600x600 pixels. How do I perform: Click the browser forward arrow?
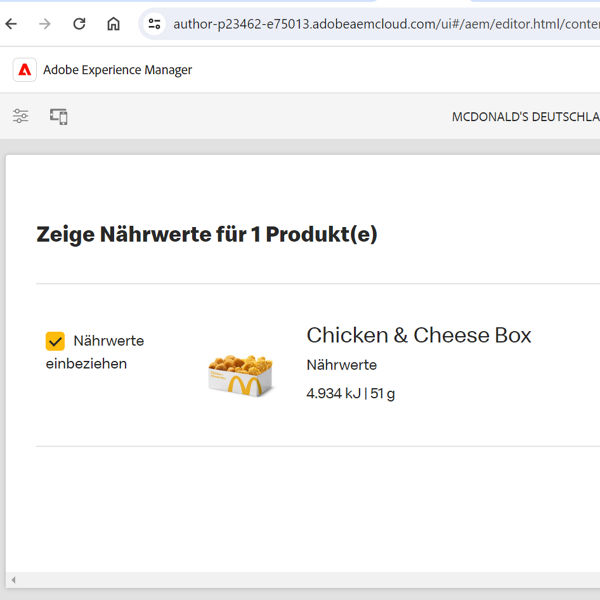45,23
